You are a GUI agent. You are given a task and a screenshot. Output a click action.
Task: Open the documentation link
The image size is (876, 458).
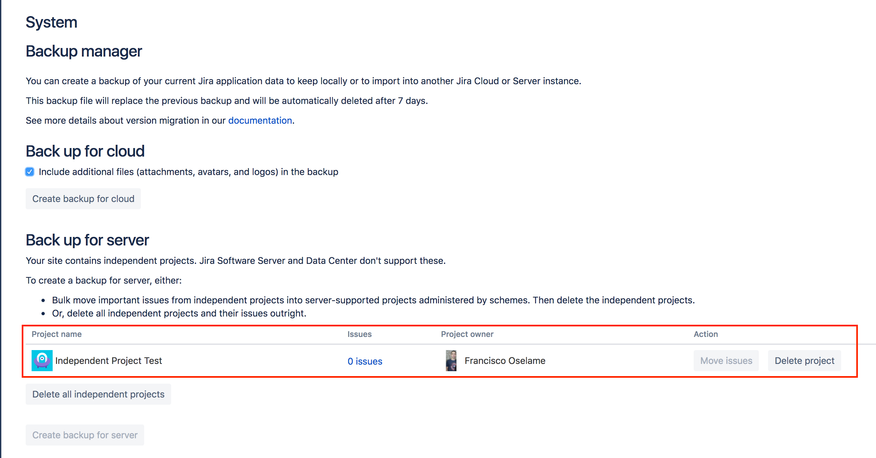tap(260, 121)
